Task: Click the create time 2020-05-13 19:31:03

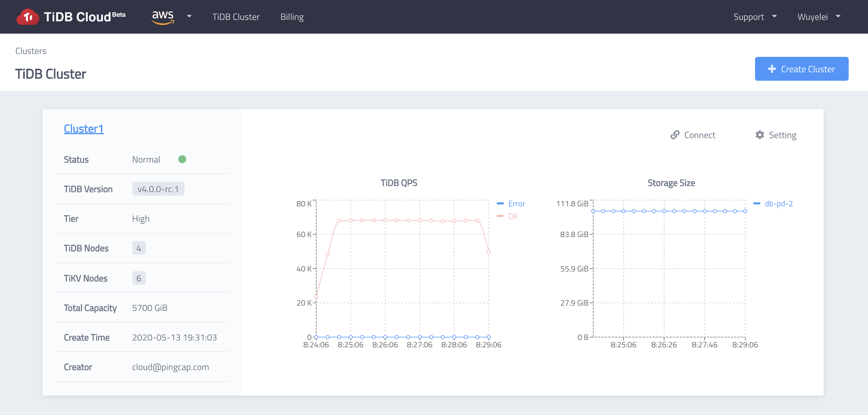Action: [x=175, y=337]
